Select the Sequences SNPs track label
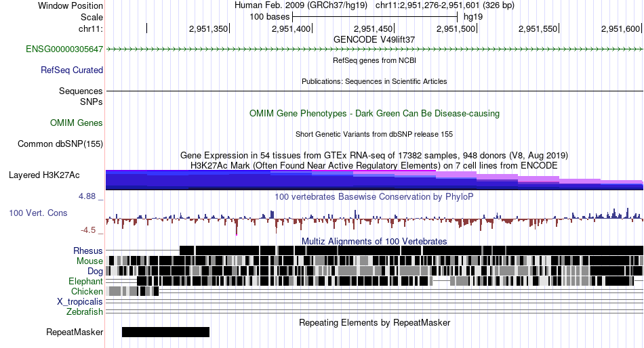This screenshot has height=348, width=644. point(81,96)
